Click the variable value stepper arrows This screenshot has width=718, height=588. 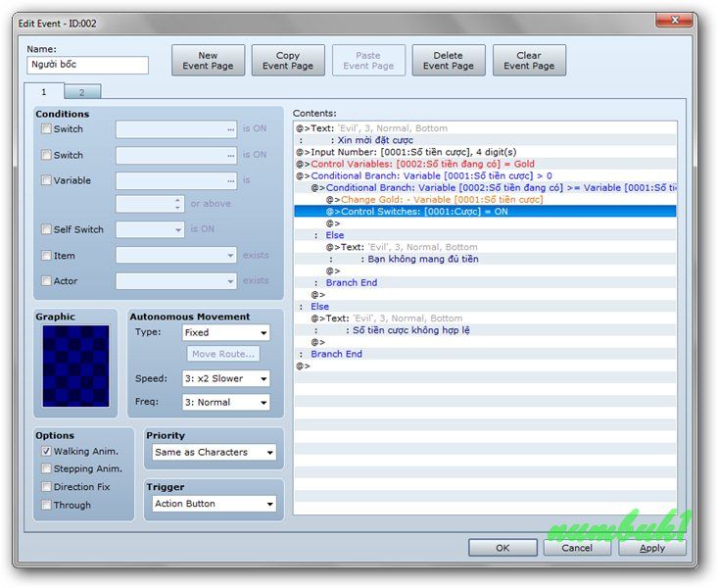(x=177, y=204)
